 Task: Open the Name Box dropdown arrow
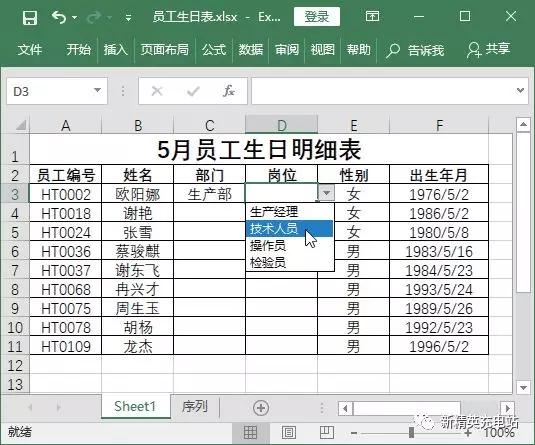tap(98, 90)
